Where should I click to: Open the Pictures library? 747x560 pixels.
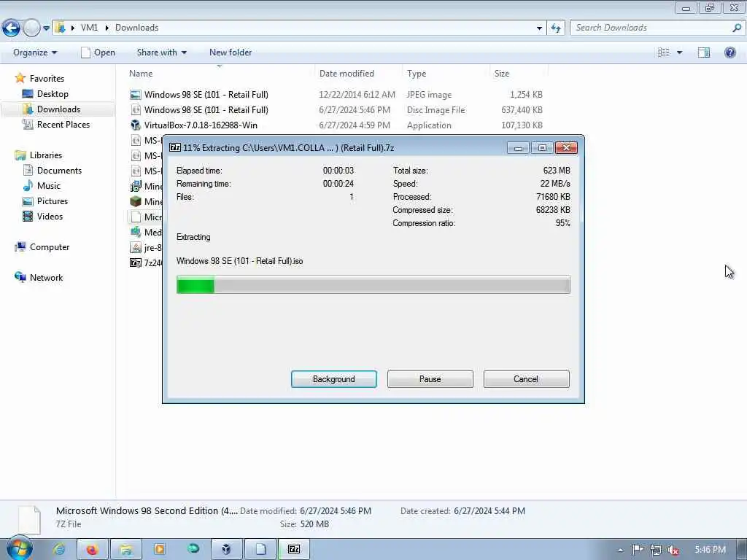53,201
